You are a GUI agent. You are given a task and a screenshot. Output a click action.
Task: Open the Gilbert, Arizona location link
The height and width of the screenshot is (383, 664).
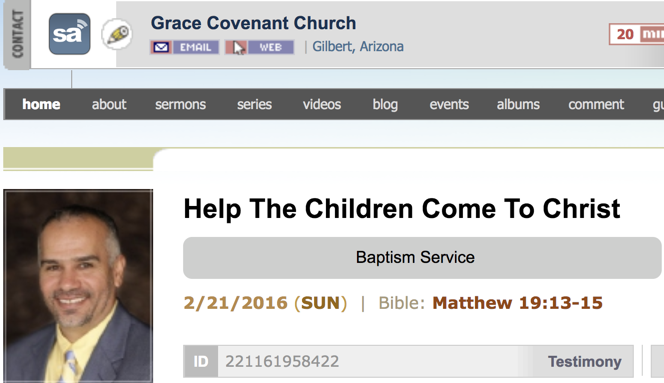click(x=358, y=46)
